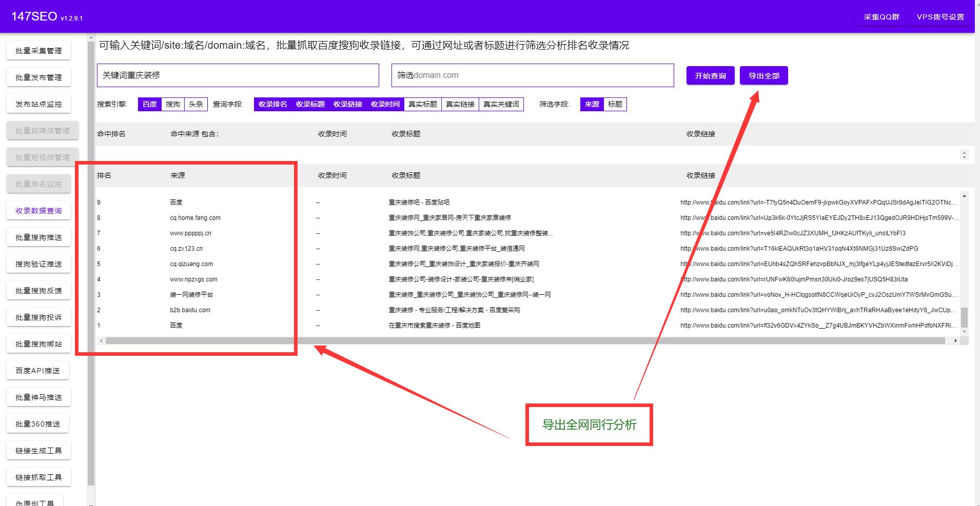Toggle the 头条 search engine option
The height and width of the screenshot is (506, 980).
[x=195, y=104]
